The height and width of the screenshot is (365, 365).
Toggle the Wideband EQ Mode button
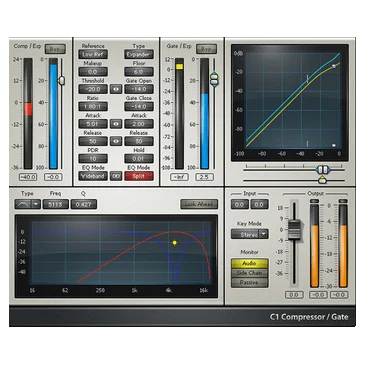pos(93,176)
